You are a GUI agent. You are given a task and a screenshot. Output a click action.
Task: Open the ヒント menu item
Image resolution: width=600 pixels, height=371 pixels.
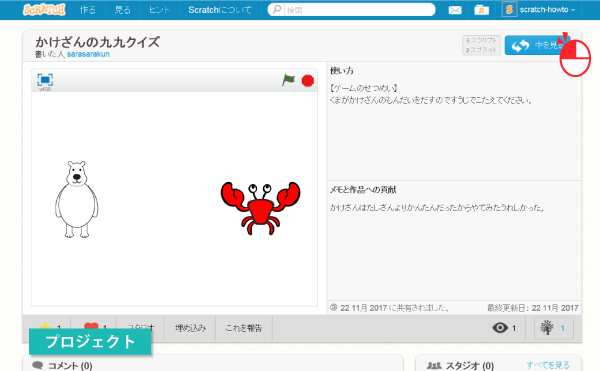tap(159, 10)
